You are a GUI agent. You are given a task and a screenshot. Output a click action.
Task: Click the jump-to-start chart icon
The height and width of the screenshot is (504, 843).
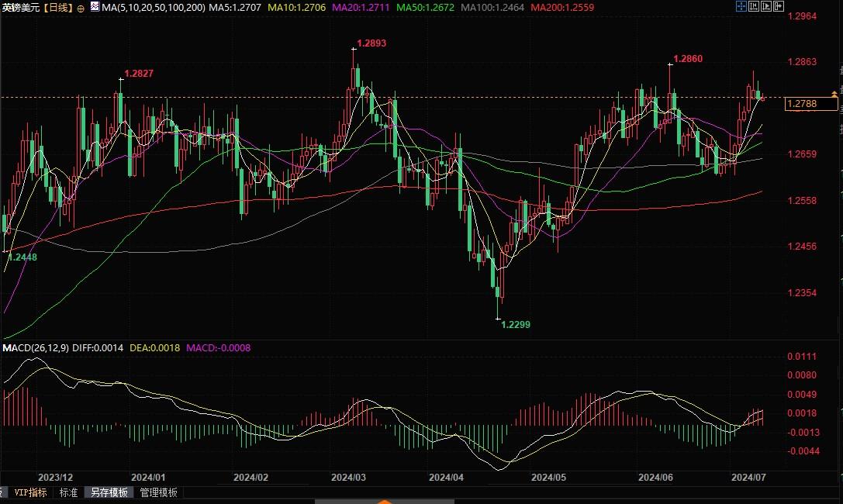click(754, 6)
